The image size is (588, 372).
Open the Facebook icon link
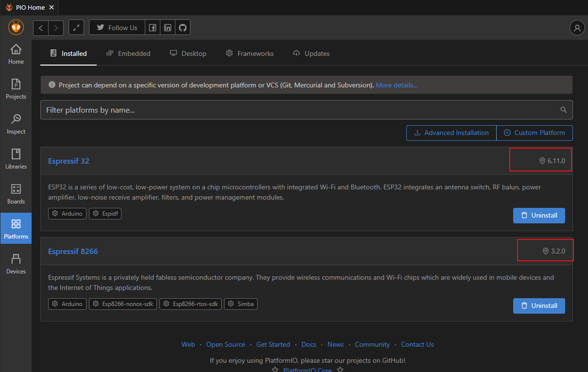[153, 28]
